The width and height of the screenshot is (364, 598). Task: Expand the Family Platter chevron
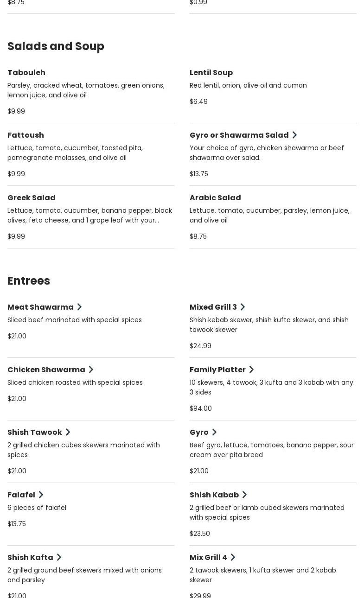point(251,370)
